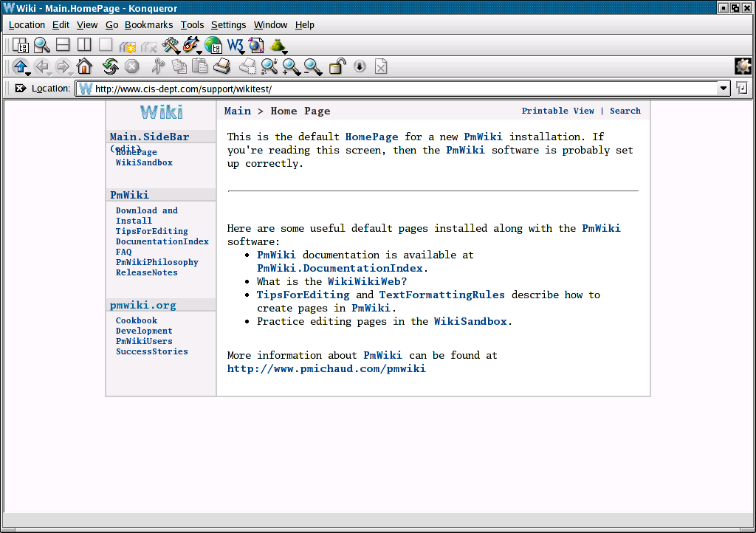Click the Forward arrow button
This screenshot has width=756, height=533.
pyautogui.click(x=63, y=66)
